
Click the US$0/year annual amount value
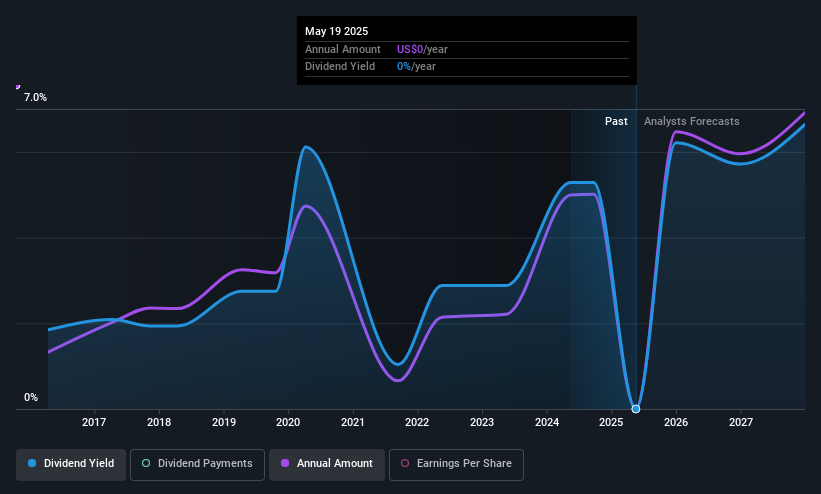click(x=423, y=49)
